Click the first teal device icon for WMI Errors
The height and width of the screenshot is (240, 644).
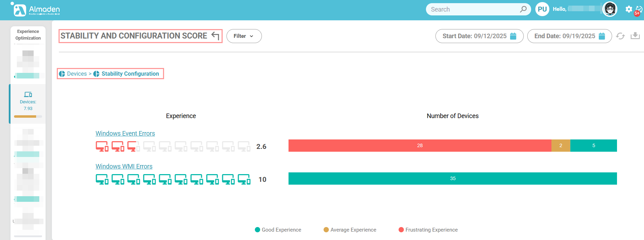pos(102,179)
